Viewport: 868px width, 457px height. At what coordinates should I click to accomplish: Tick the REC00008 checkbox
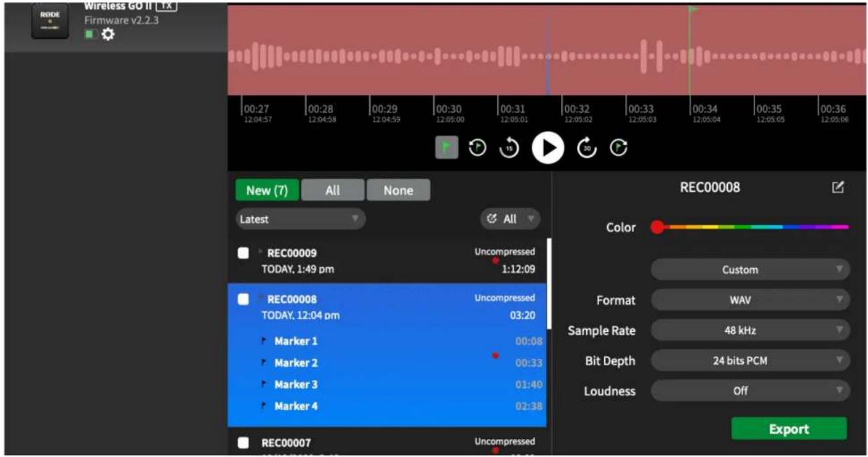tap(243, 299)
